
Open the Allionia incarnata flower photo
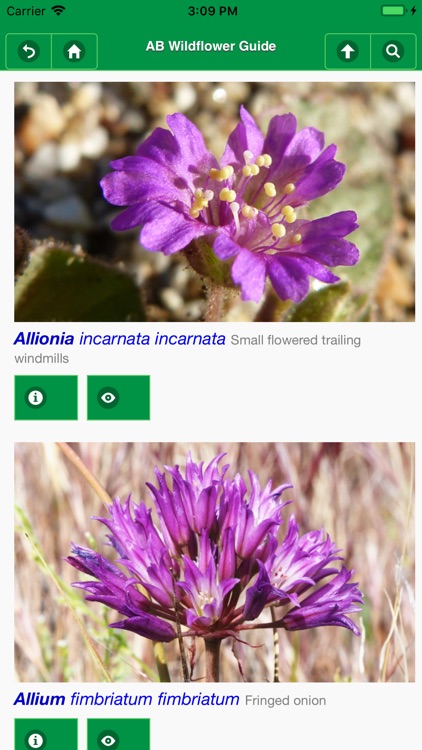click(214, 201)
